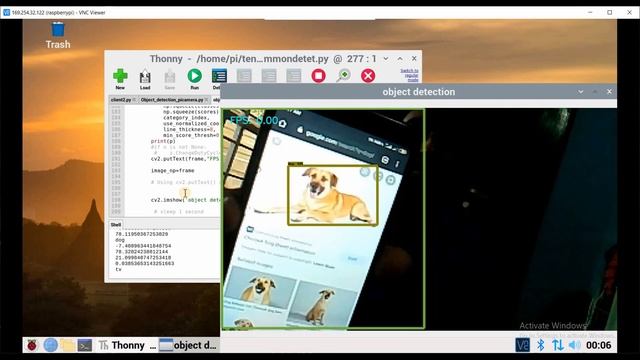Close the client2.py tab with its x
The width and height of the screenshot is (640, 360).
click(x=134, y=100)
